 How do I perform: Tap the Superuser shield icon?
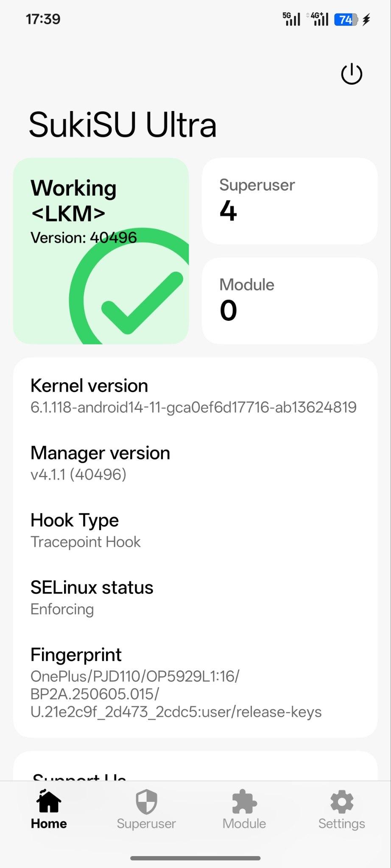point(146,801)
